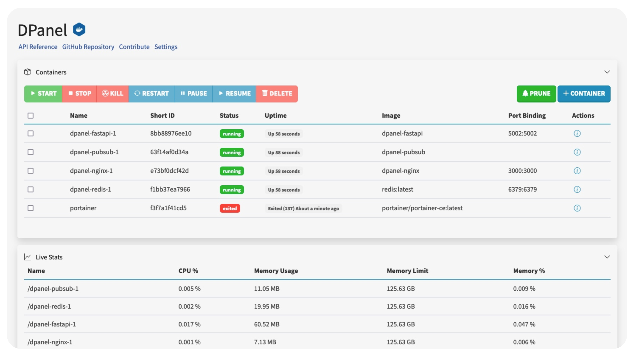Go to the Settings page
This screenshot has height=364, width=639.
click(166, 47)
